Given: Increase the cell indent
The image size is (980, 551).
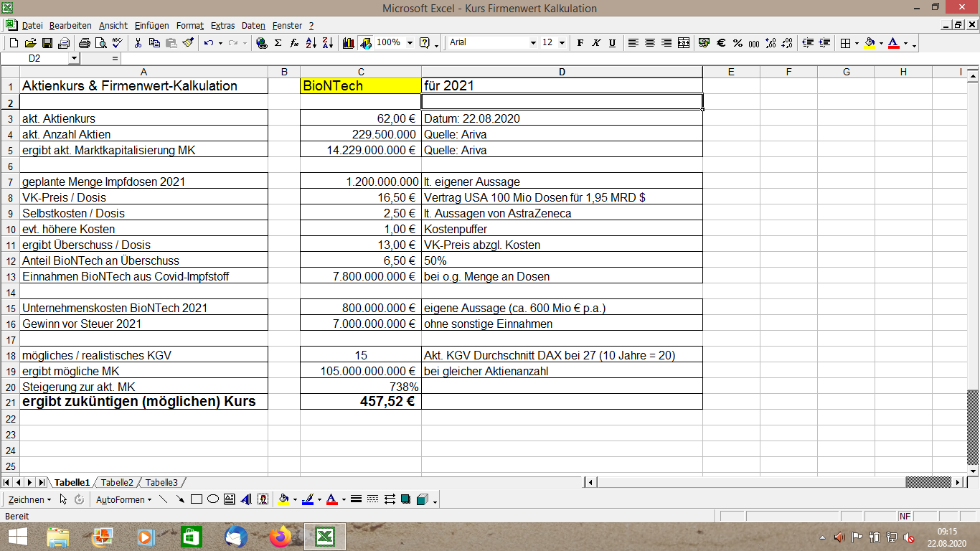Looking at the screenshot, I should tap(825, 43).
